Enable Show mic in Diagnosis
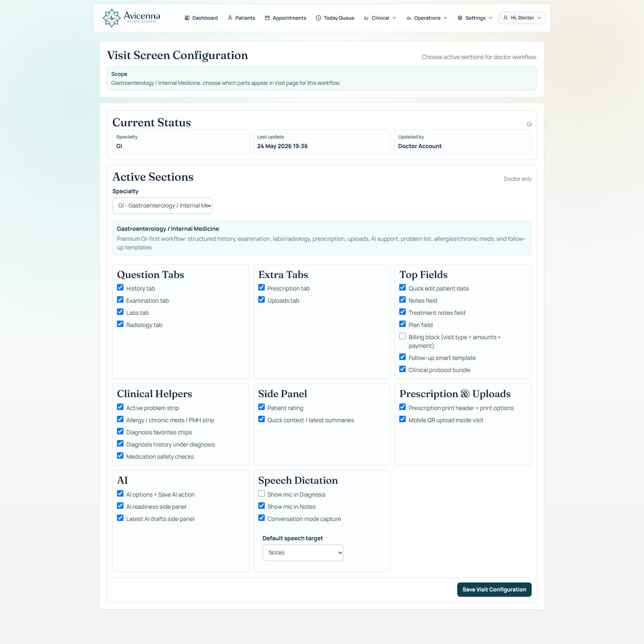Image resolution: width=644 pixels, height=644 pixels. [262, 494]
